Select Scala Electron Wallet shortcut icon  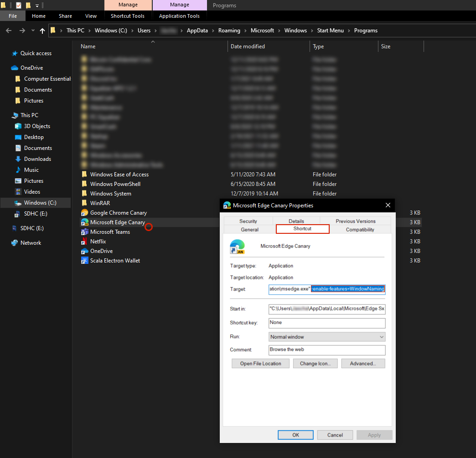84,260
